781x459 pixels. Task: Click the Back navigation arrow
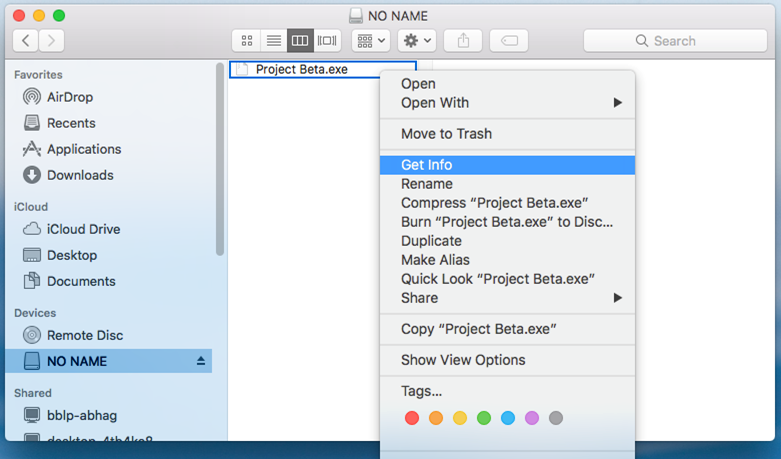(x=26, y=41)
